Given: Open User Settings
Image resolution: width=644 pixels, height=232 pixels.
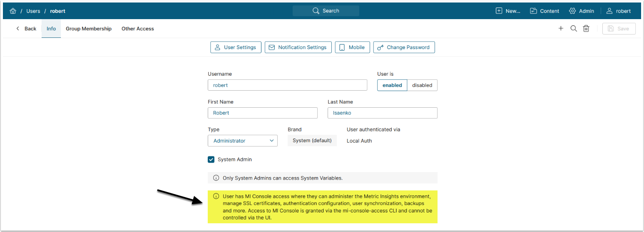Looking at the screenshot, I should [236, 47].
